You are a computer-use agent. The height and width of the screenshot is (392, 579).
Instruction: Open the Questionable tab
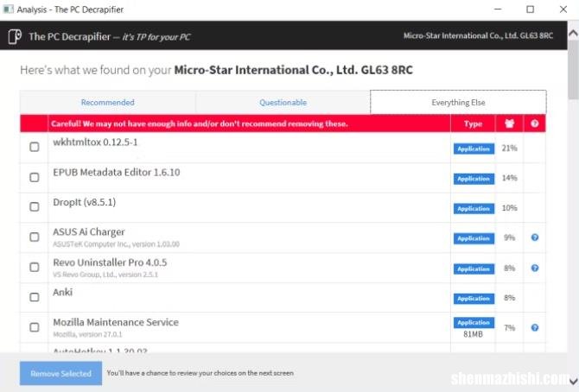[x=283, y=102]
